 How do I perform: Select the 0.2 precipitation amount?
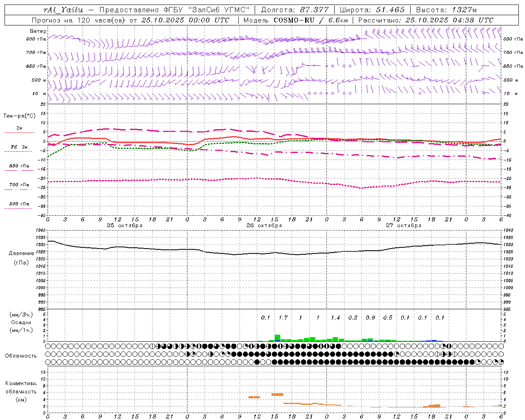[x=353, y=317]
